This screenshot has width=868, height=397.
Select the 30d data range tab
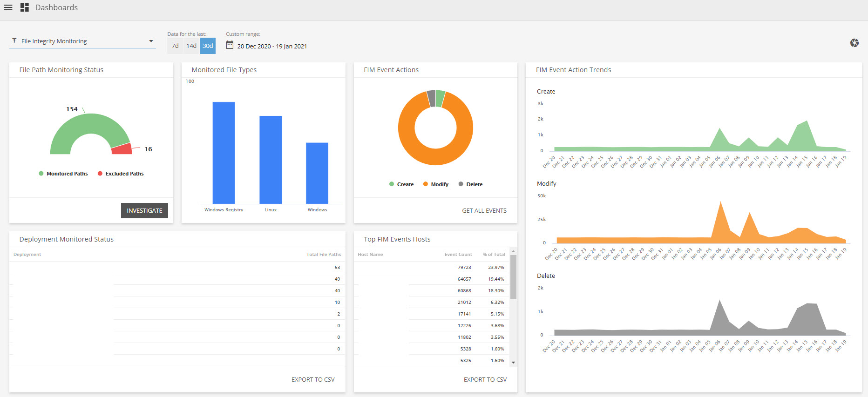pyautogui.click(x=208, y=46)
